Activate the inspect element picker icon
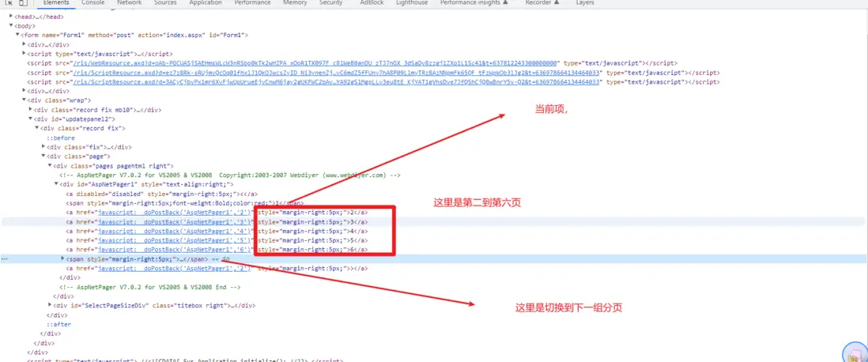Screen dimensions: 868x362 point(9,3)
